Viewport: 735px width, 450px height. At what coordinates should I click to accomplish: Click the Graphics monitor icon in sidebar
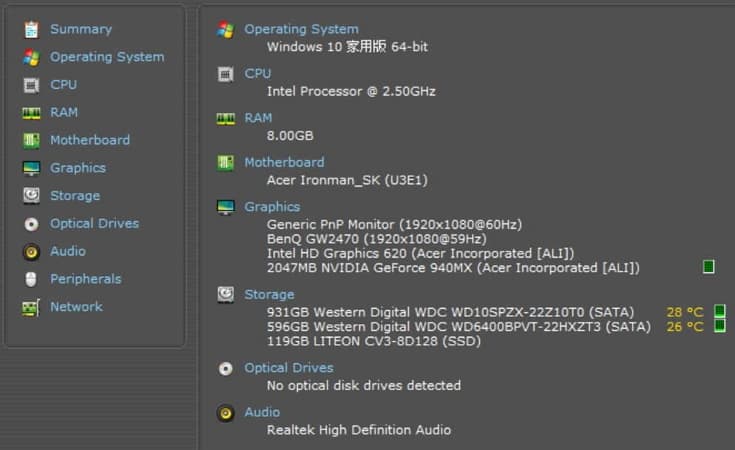pos(31,168)
